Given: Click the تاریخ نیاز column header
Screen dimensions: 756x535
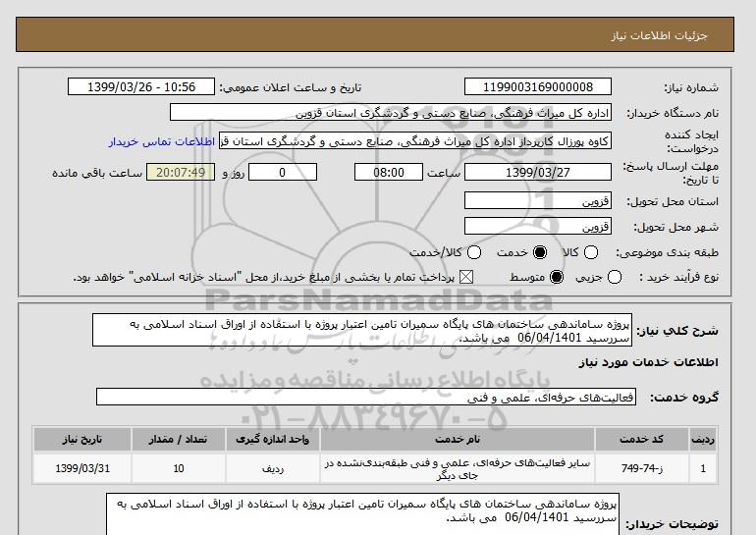Looking at the screenshot, I should point(82,439).
